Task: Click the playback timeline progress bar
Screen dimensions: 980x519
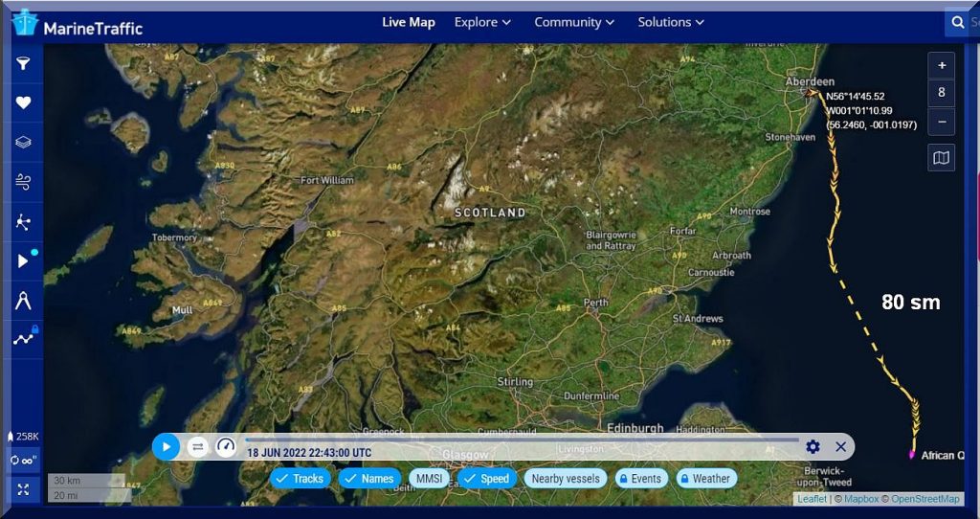Action: [x=522, y=440]
